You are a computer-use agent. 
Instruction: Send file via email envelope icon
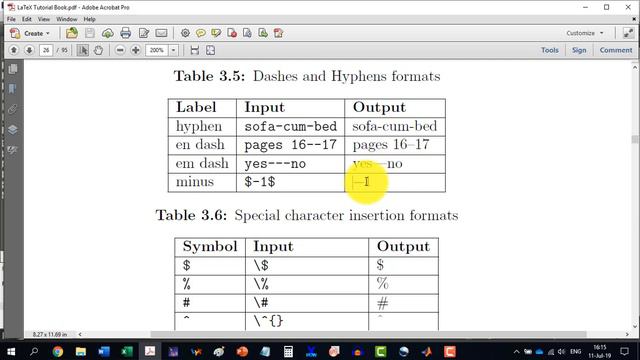pyautogui.click(x=161, y=33)
